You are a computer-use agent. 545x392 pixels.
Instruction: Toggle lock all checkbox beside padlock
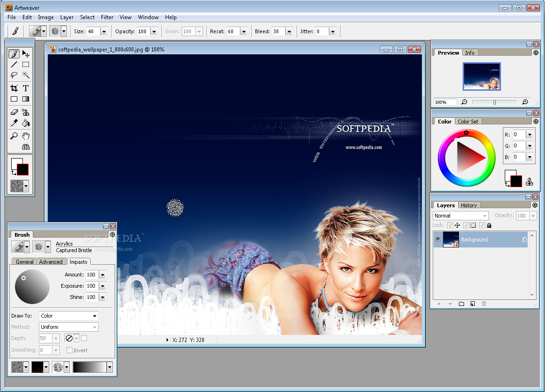[482, 225]
